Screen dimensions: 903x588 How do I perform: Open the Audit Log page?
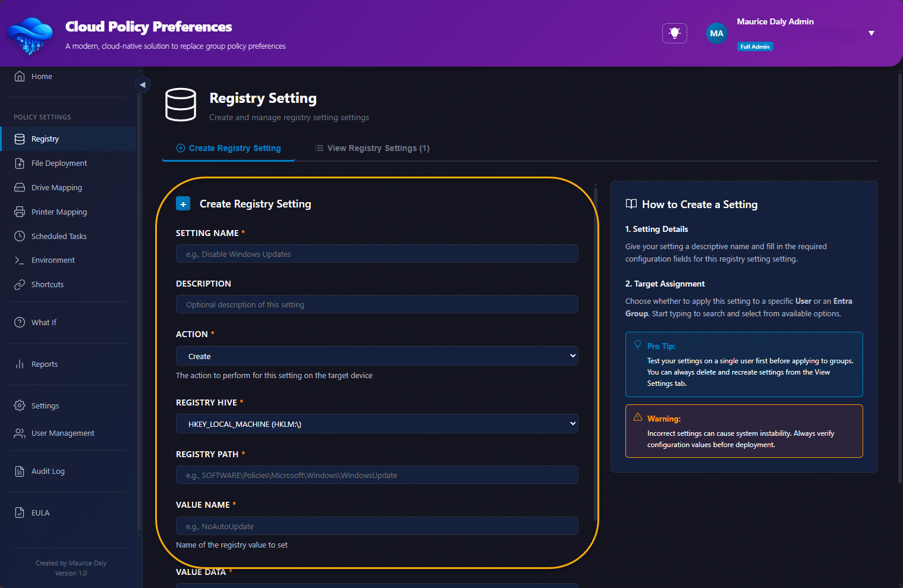[x=48, y=471]
